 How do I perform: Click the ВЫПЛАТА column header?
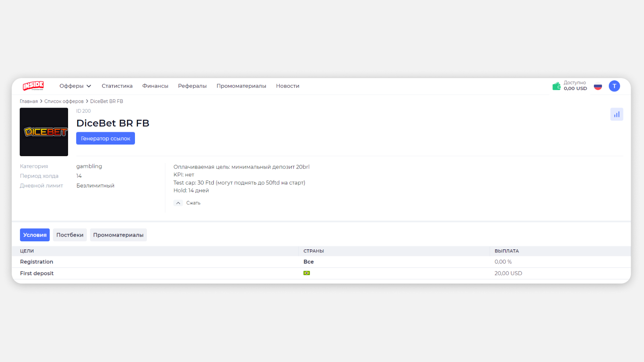point(507,251)
